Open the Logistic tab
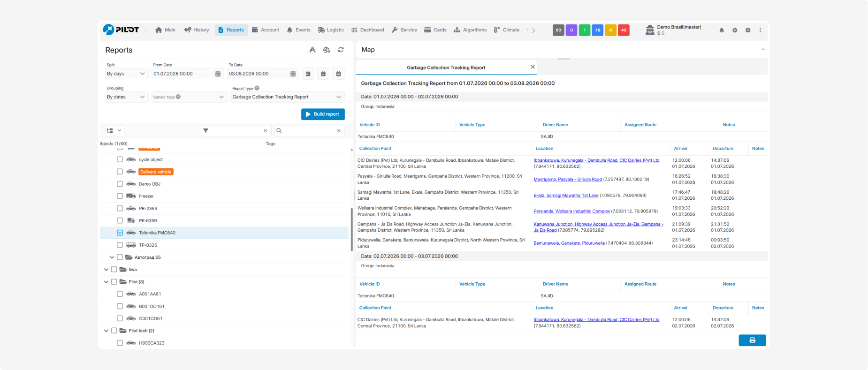Viewport: 868px width, 370px height. tap(331, 30)
